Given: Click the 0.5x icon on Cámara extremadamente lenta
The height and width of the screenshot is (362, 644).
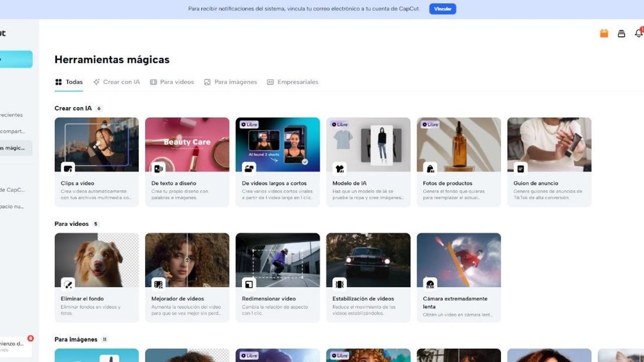Looking at the screenshot, I should pos(430,284).
